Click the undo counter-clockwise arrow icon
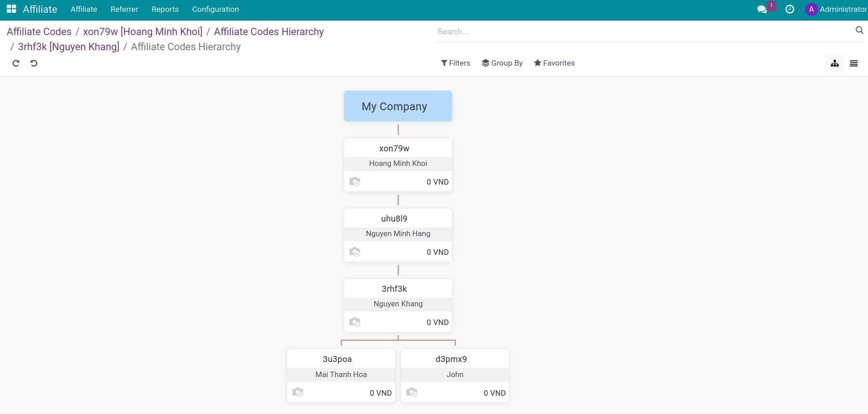Image resolution: width=868 pixels, height=414 pixels. [x=34, y=63]
